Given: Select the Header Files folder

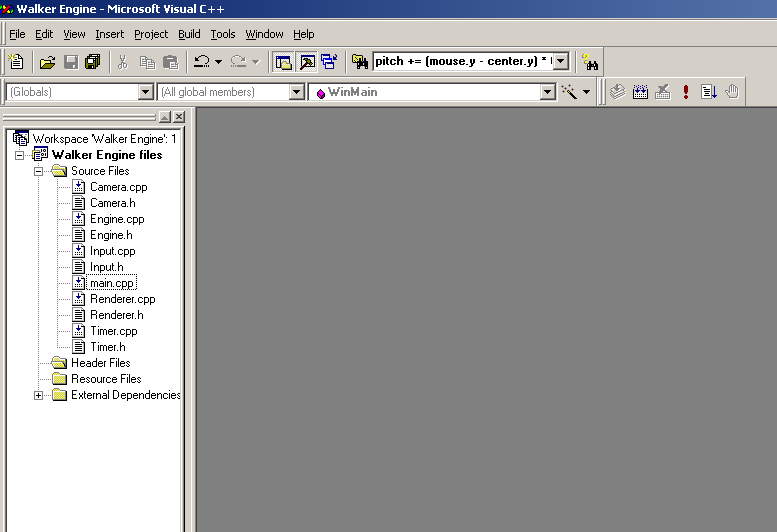Looking at the screenshot, I should pyautogui.click(x=101, y=363).
